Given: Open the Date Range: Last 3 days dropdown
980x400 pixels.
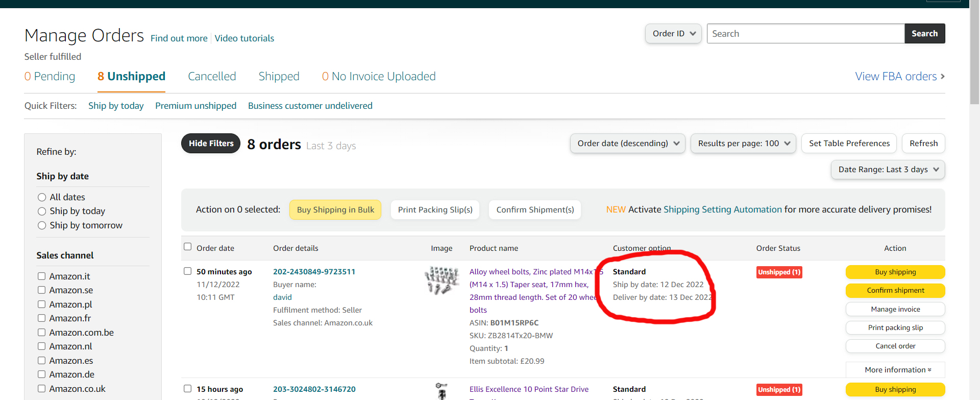Looking at the screenshot, I should pos(888,170).
